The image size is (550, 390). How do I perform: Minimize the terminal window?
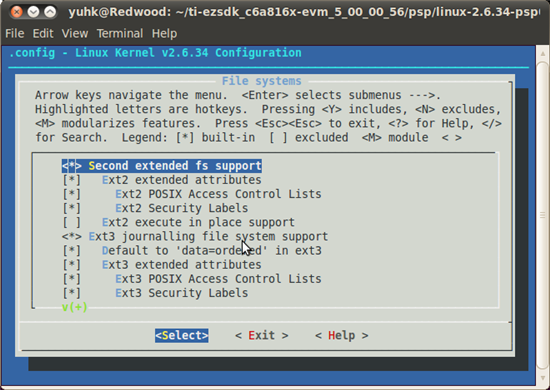tap(33, 12)
